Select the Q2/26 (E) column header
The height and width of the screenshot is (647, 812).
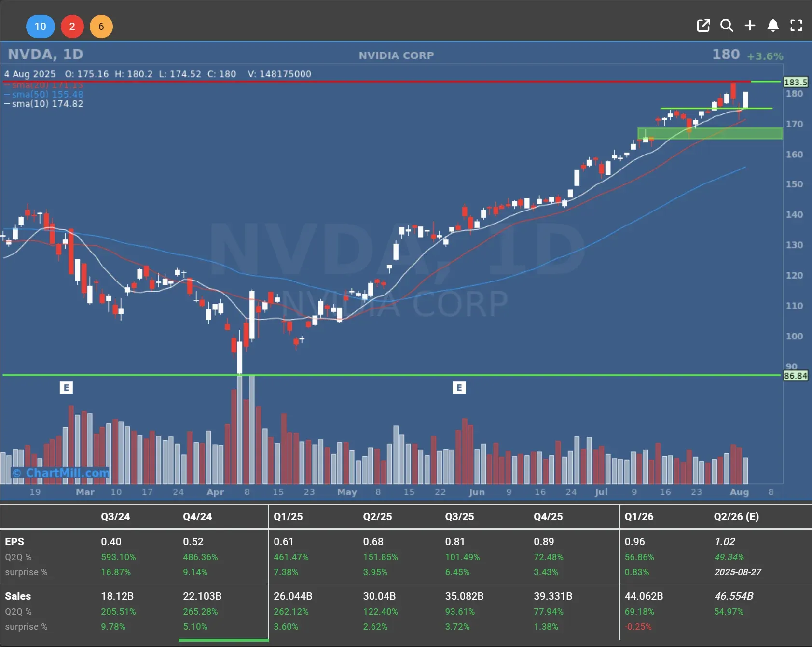click(736, 516)
